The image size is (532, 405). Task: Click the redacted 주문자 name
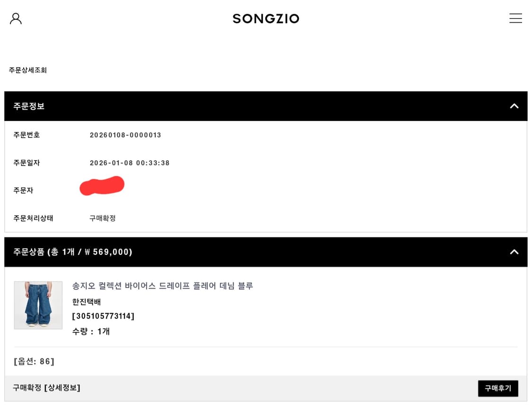tap(102, 186)
